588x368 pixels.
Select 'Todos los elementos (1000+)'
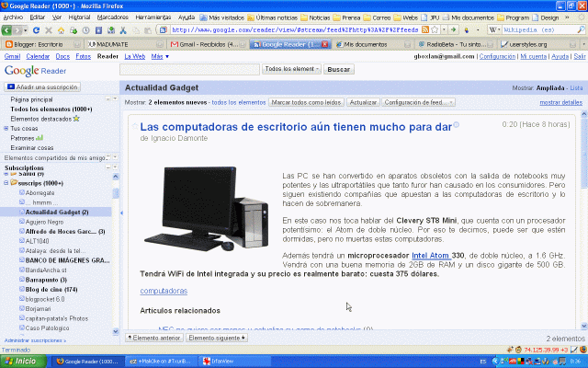coord(51,109)
